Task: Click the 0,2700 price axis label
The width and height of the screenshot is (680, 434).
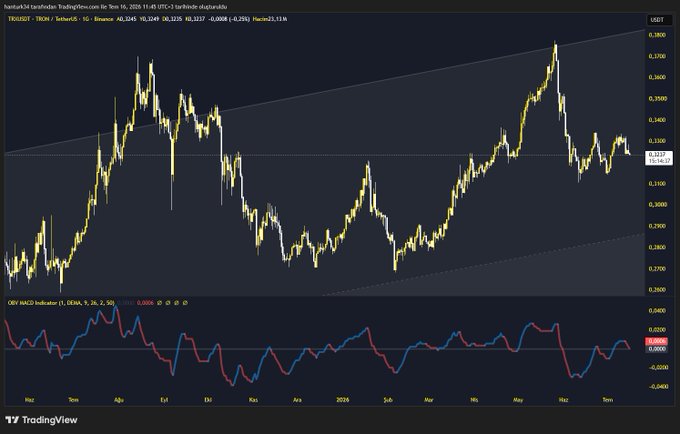Action: pyautogui.click(x=657, y=269)
